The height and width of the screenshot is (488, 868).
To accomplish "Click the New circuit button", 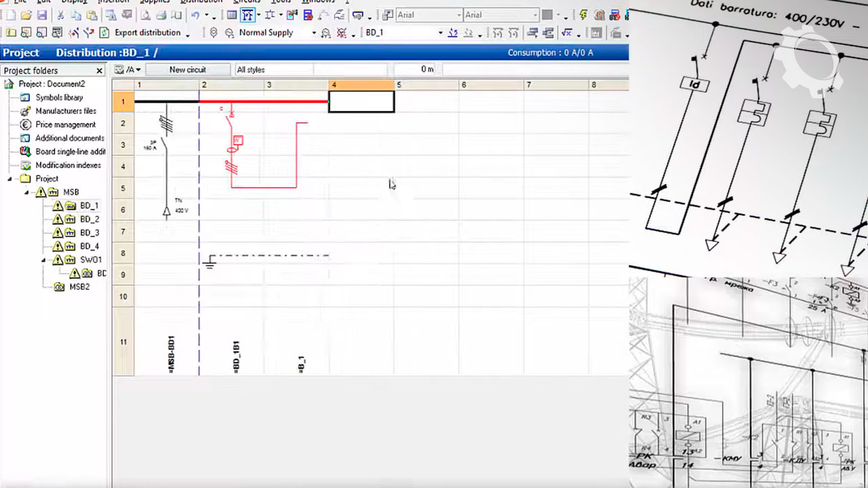I will [187, 70].
